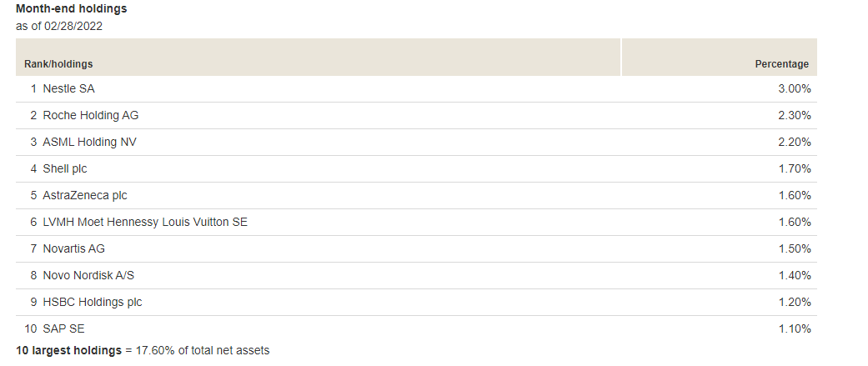Click the Rank/holdings column header
868x366 pixels.
tap(58, 64)
